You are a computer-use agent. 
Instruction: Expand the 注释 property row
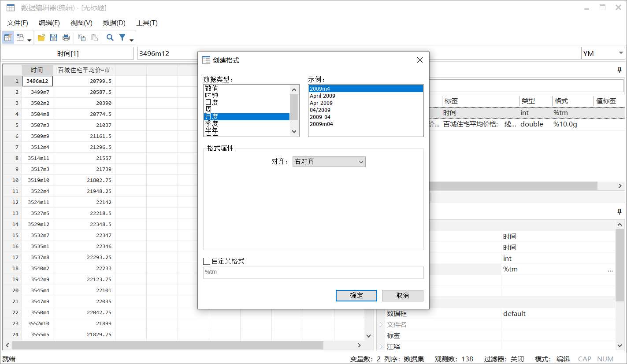381,347
